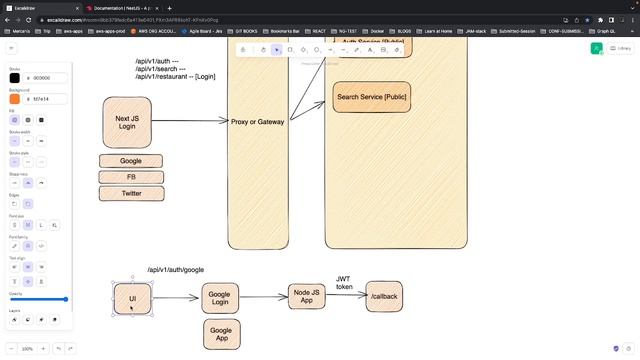Set font size to XL
This screenshot has width=640, height=360.
pyautogui.click(x=54, y=225)
